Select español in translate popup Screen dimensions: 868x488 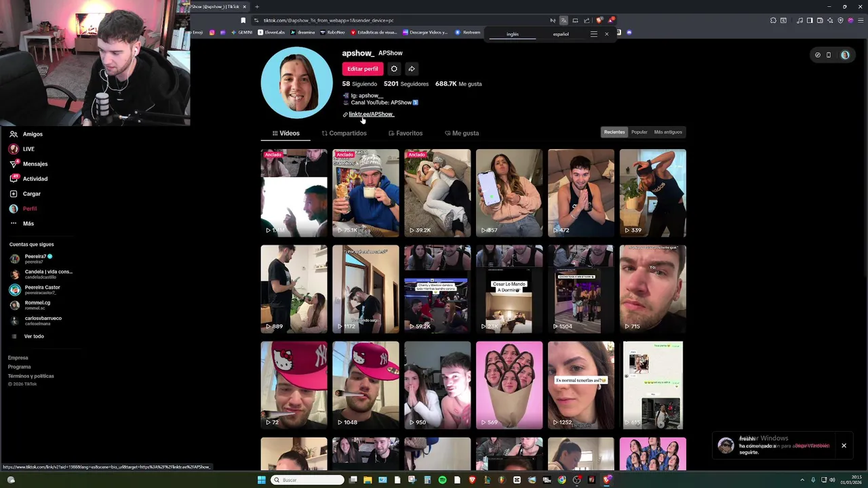(561, 34)
